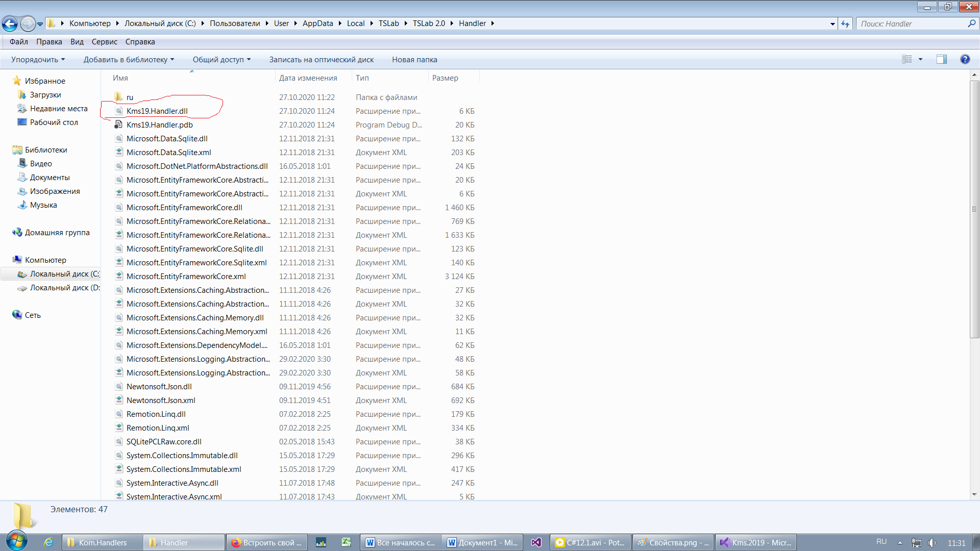Toggle the preview pane icon
The image size is (980, 551).
pyautogui.click(x=941, y=59)
